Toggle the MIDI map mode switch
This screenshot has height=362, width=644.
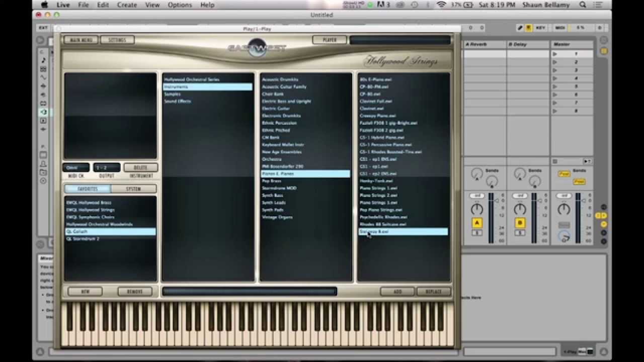click(560, 28)
